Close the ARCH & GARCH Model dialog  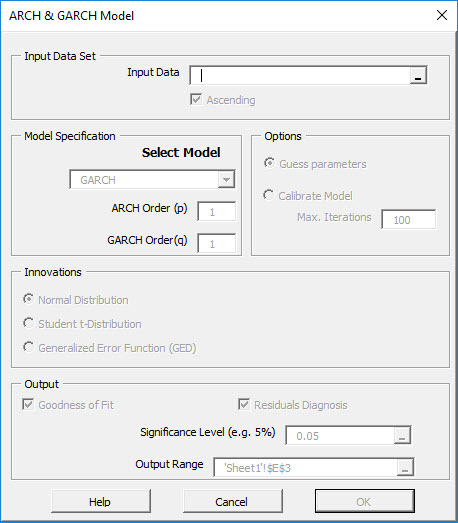click(x=442, y=15)
